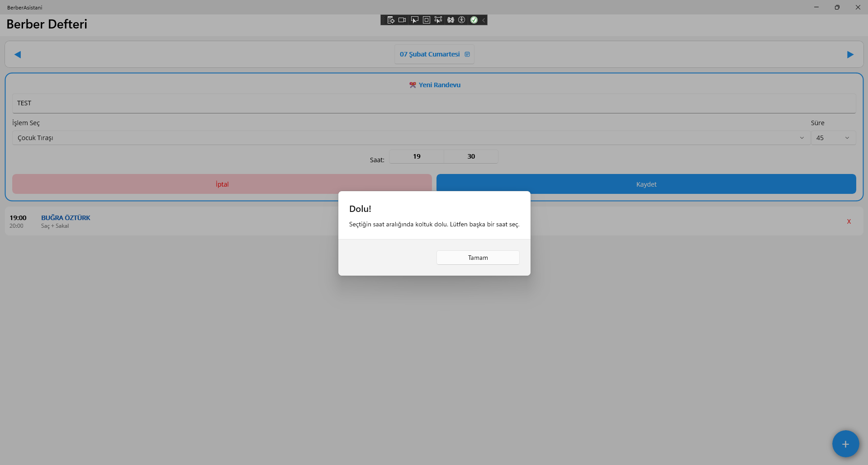Collapse the debug toolbar with chevron
The image size is (868, 465).
(484, 20)
